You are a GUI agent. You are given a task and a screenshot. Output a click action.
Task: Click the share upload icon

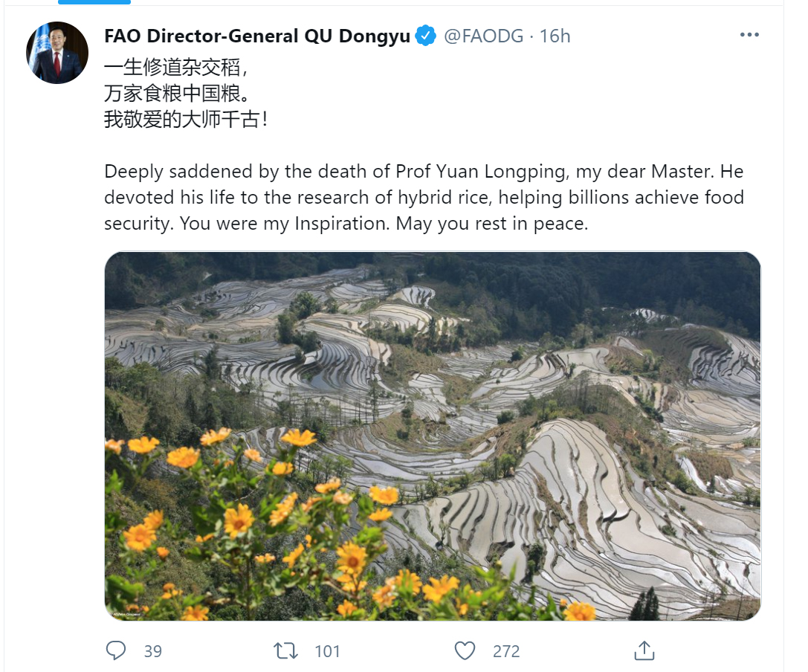pyautogui.click(x=644, y=651)
